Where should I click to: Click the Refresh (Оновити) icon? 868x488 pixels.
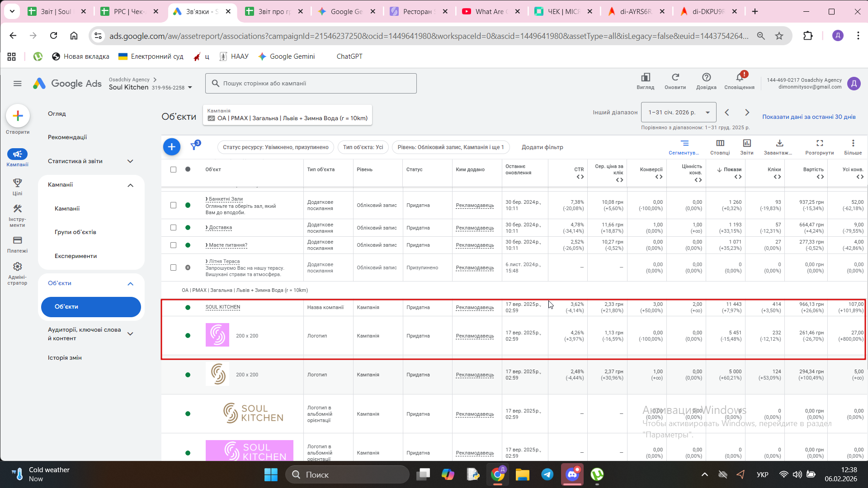[x=675, y=80]
